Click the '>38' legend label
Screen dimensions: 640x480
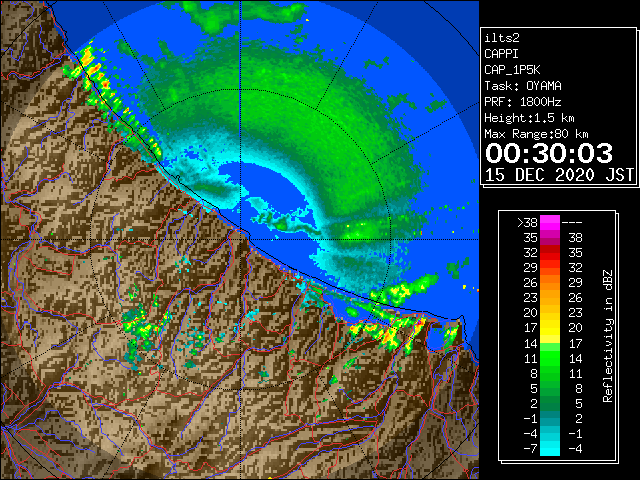point(527,223)
